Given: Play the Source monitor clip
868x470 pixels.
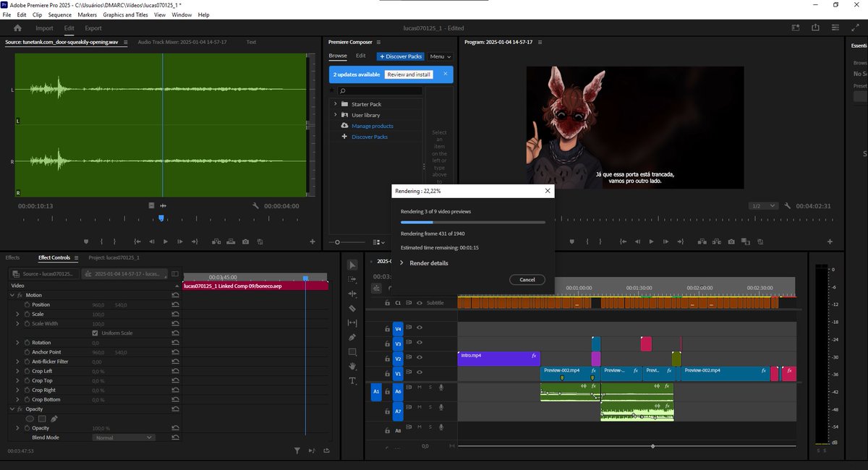Looking at the screenshot, I should tap(166, 242).
